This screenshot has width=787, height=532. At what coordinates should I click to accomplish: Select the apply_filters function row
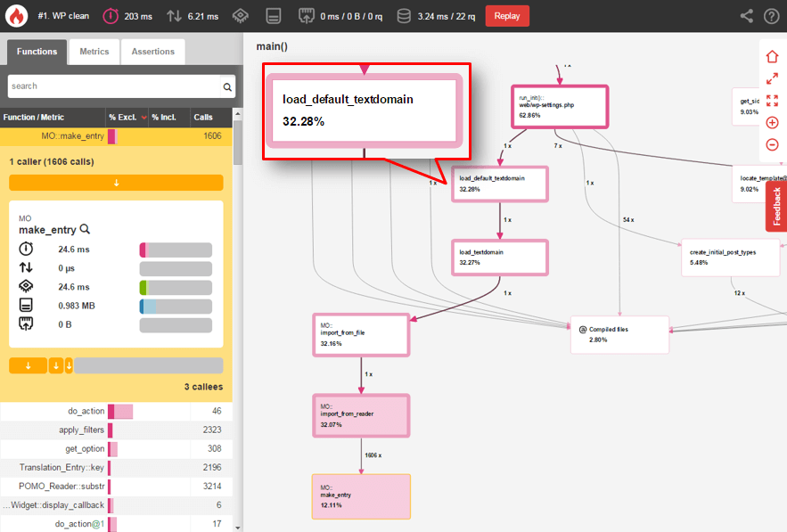(116, 430)
